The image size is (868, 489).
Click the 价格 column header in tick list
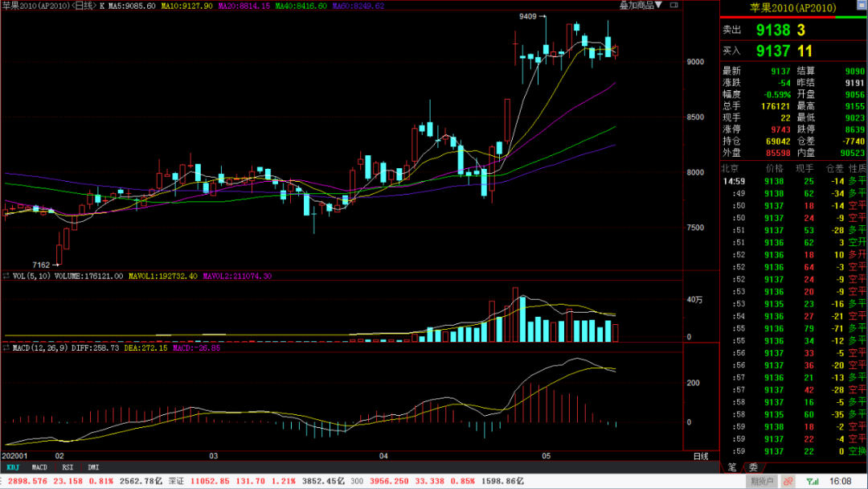coord(775,168)
